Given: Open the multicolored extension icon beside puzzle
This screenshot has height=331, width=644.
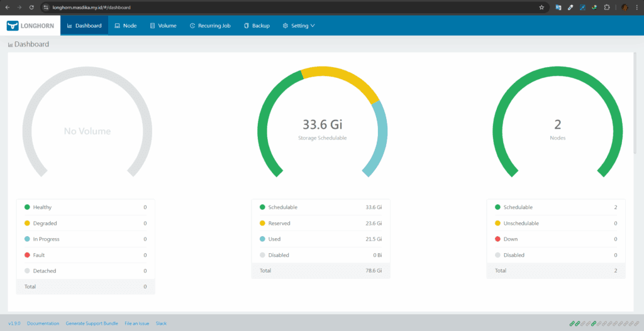Looking at the screenshot, I should point(594,8).
